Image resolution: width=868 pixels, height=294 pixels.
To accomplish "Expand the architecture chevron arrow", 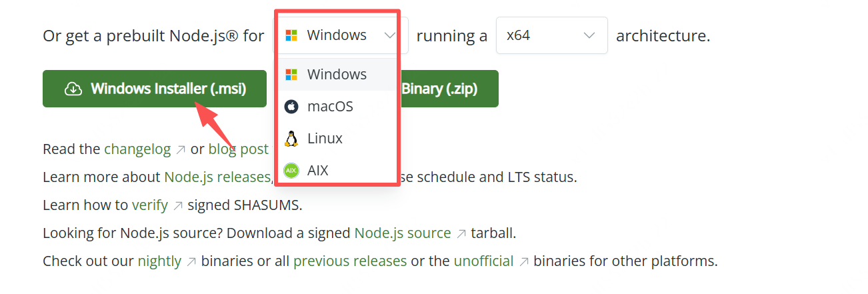I will click(x=589, y=35).
